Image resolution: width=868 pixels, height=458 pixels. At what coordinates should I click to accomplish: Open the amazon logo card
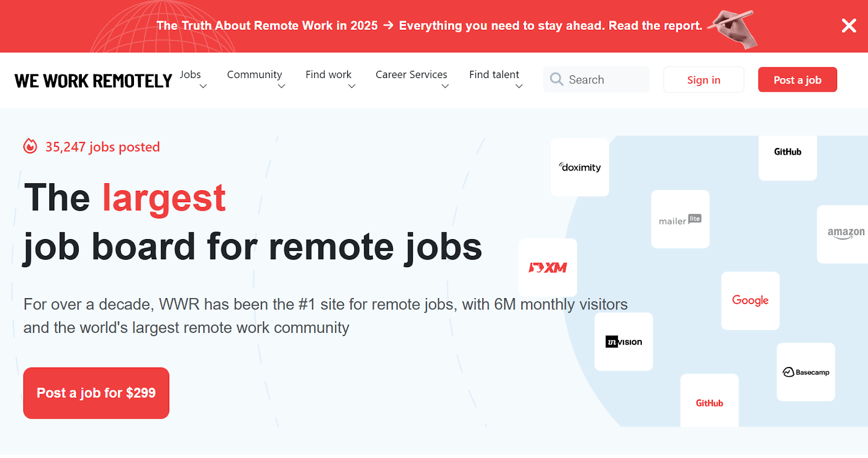click(844, 234)
